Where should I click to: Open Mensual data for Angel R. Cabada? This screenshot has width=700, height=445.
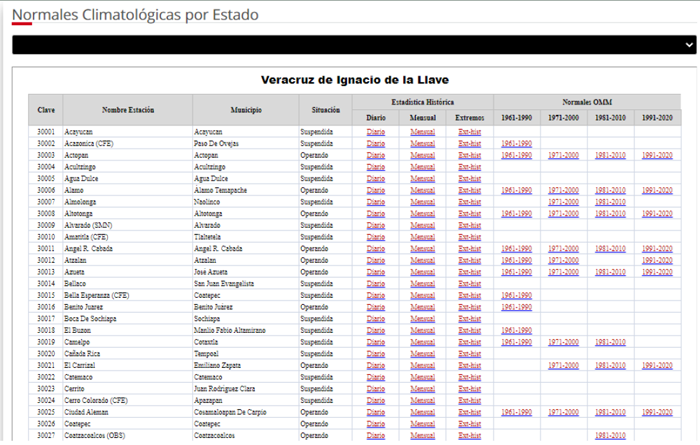(422, 248)
